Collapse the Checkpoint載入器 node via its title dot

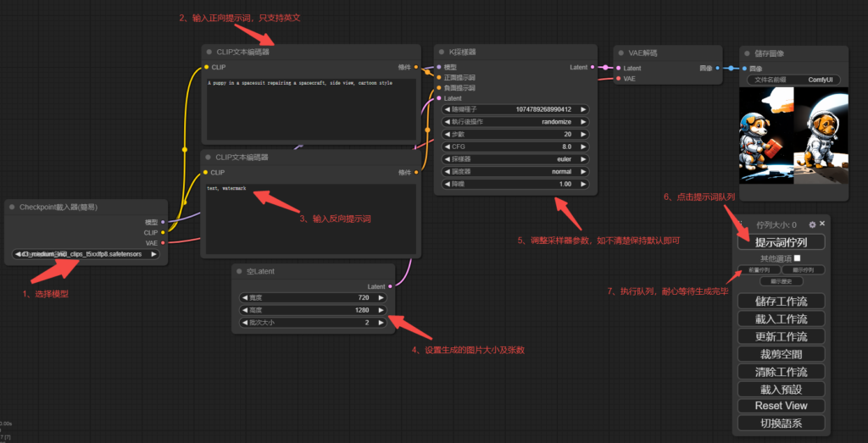13,208
